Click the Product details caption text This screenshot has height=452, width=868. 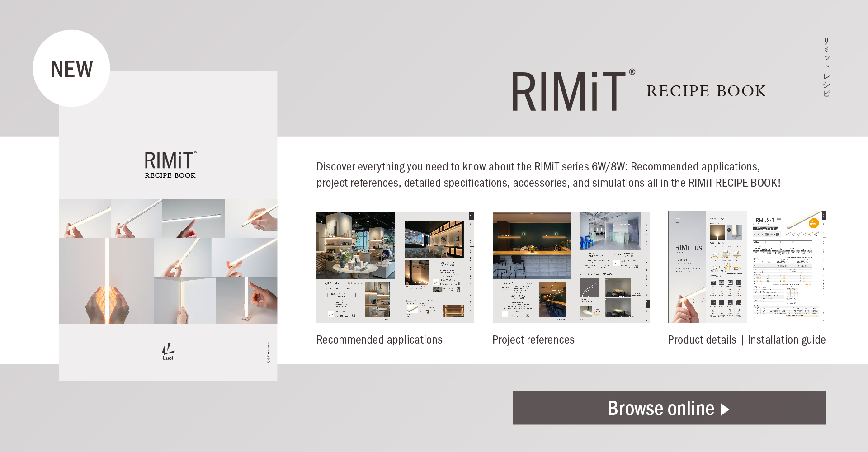(x=702, y=340)
